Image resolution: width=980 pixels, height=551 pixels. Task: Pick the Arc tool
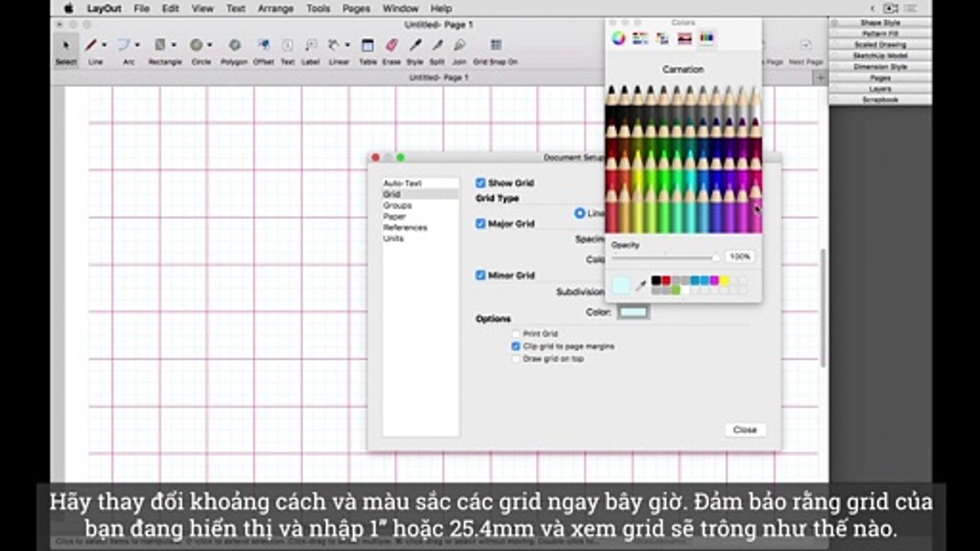[124, 45]
